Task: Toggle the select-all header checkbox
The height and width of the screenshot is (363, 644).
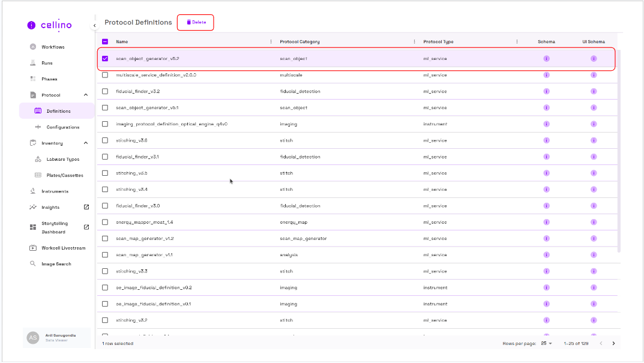Action: 105,42
